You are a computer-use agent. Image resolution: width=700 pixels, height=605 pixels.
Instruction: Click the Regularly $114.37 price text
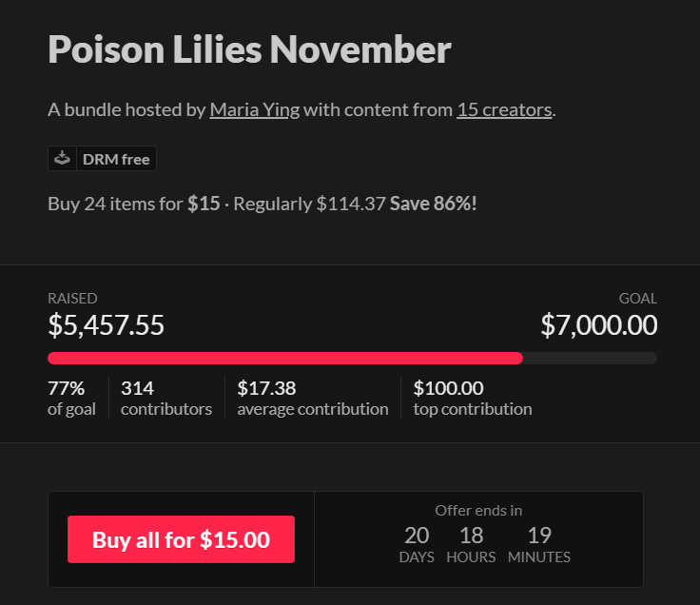pos(309,204)
